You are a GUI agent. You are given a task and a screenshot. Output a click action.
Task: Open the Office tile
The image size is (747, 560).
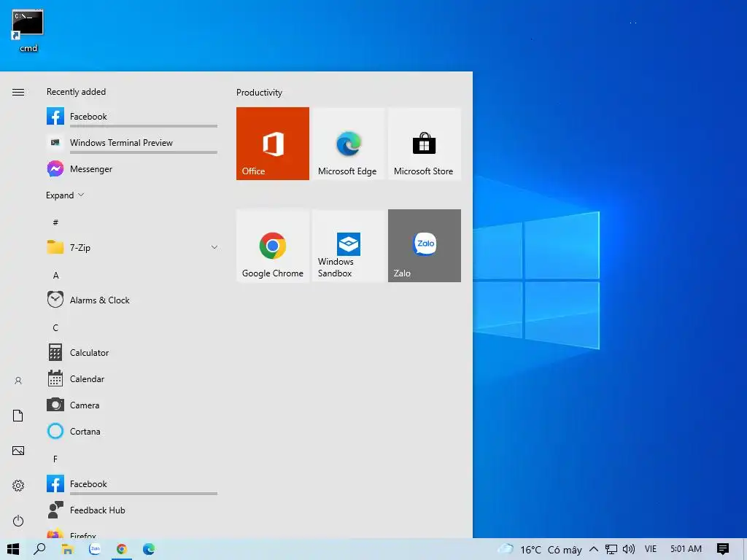[x=273, y=144]
